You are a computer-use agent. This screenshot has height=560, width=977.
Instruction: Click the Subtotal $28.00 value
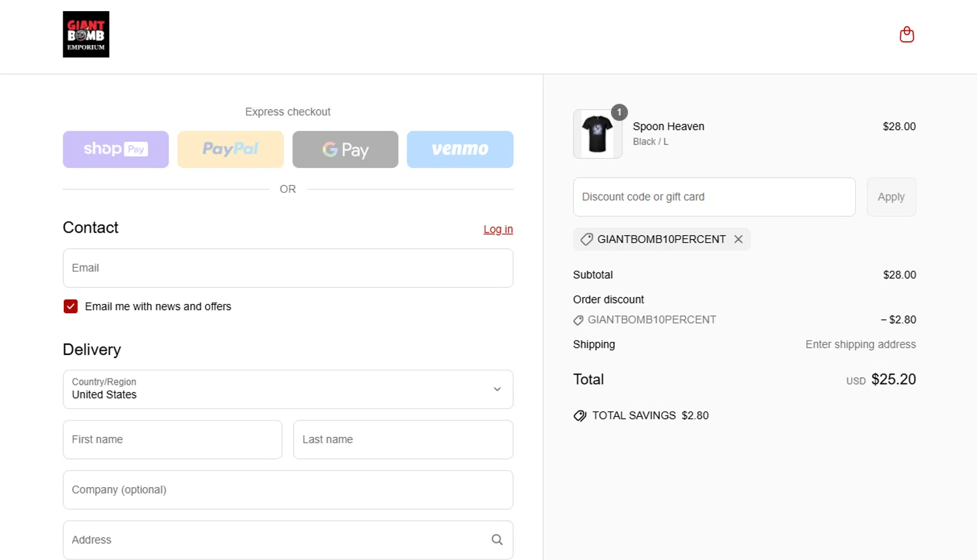tap(899, 275)
